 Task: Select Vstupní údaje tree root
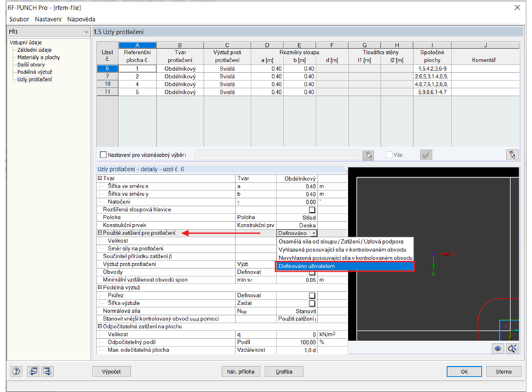coord(25,43)
